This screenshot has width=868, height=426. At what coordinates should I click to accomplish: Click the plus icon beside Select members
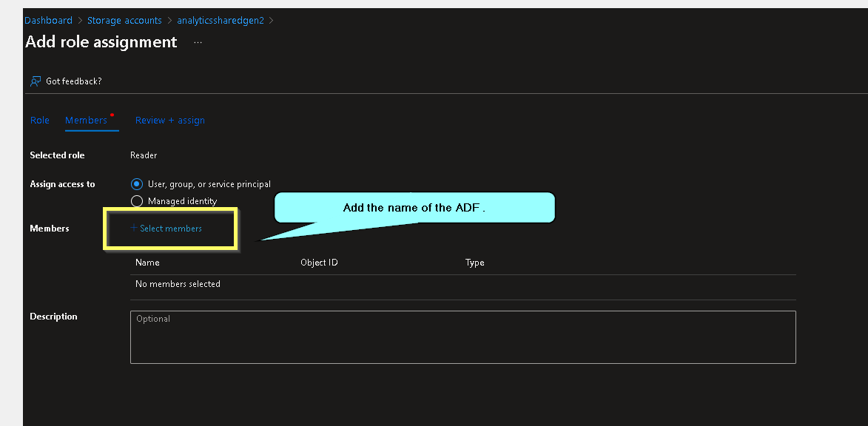133,227
